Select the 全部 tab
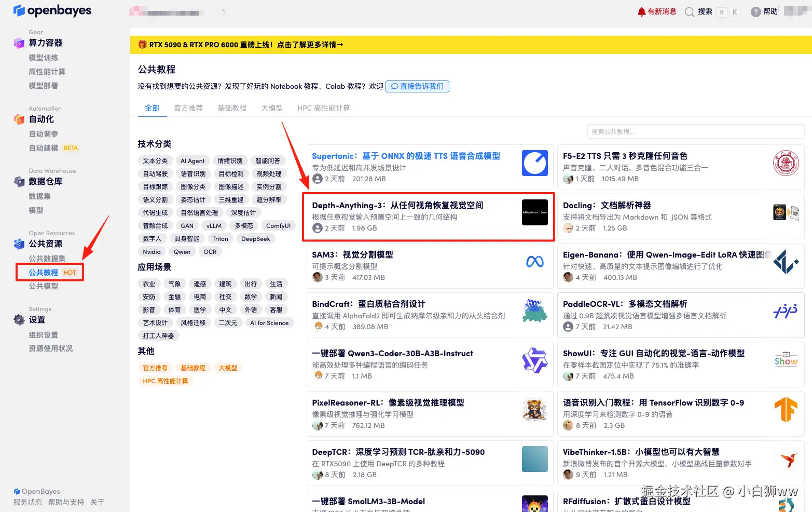 (152, 108)
